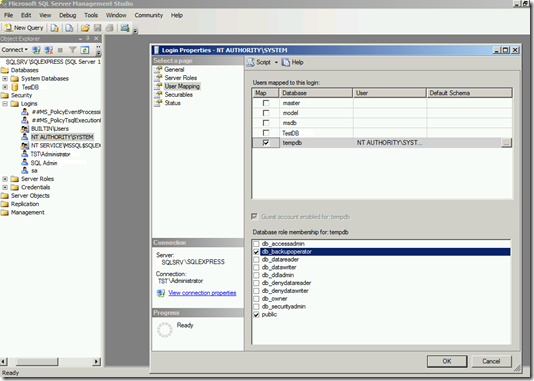
Task: Select the User Mapping page
Action: [x=182, y=86]
